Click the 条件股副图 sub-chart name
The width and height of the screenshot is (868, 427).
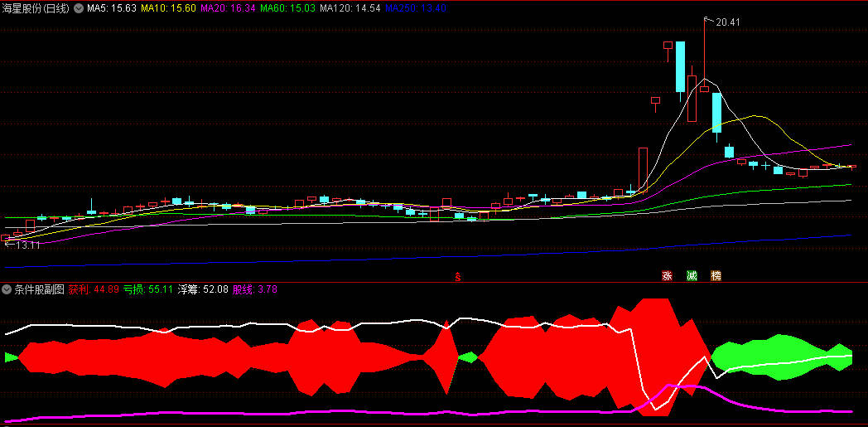(39, 289)
